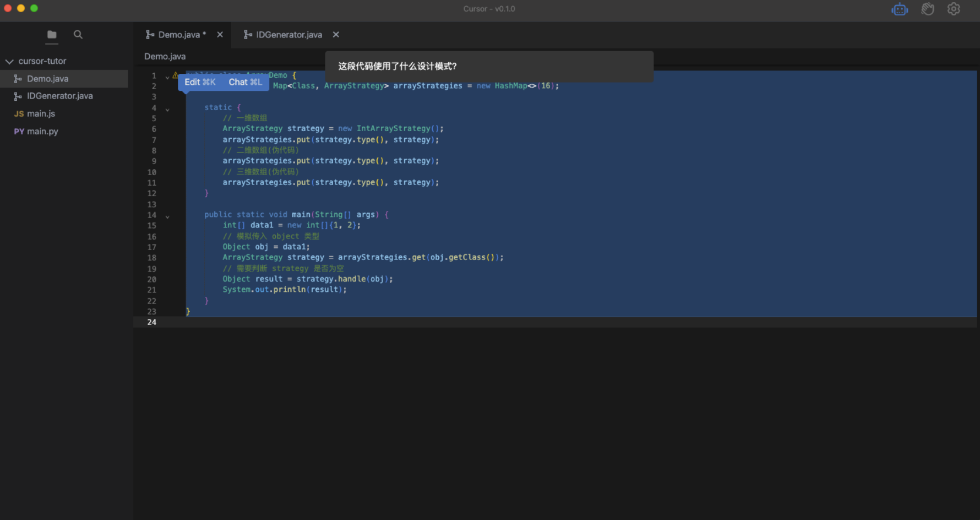Click the 'Object obj = data1;' line

click(266, 247)
